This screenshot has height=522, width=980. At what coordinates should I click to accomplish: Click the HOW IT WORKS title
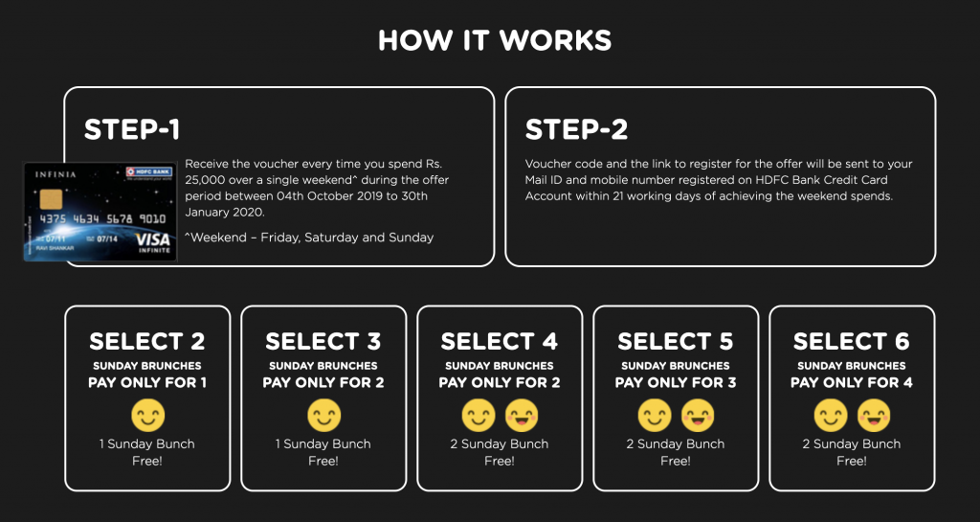point(495,40)
